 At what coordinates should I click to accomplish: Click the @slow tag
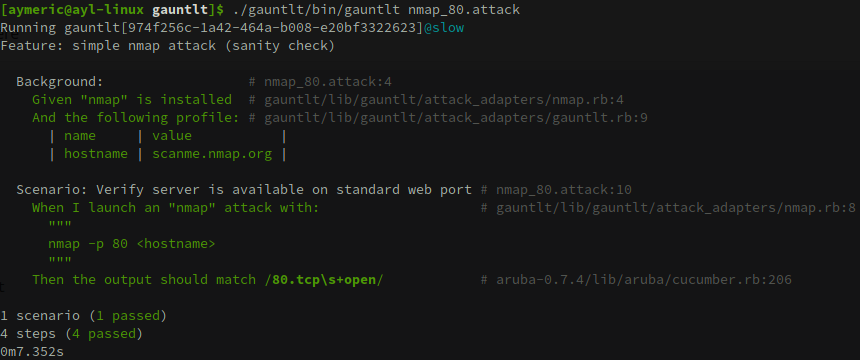click(x=444, y=27)
